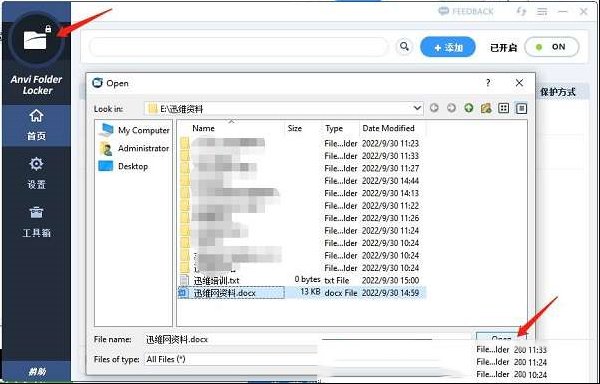Click the Open dialog title icon
The width and height of the screenshot is (600, 384).
click(98, 83)
